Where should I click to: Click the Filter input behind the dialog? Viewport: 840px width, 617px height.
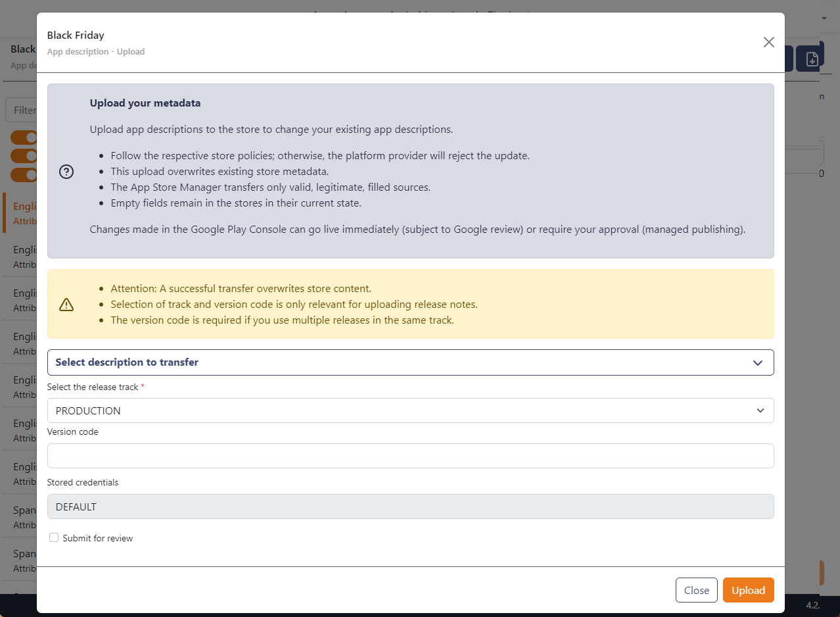pos(23,110)
